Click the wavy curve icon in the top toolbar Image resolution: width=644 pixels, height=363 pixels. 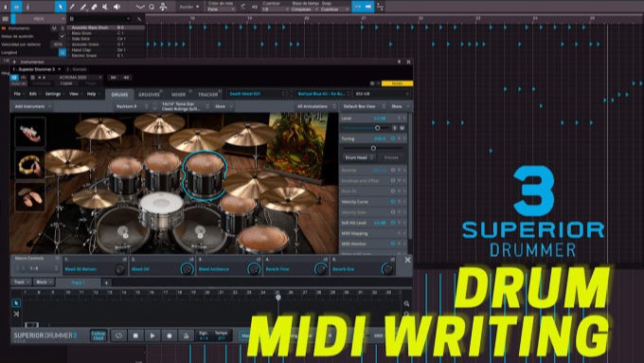tap(140, 7)
